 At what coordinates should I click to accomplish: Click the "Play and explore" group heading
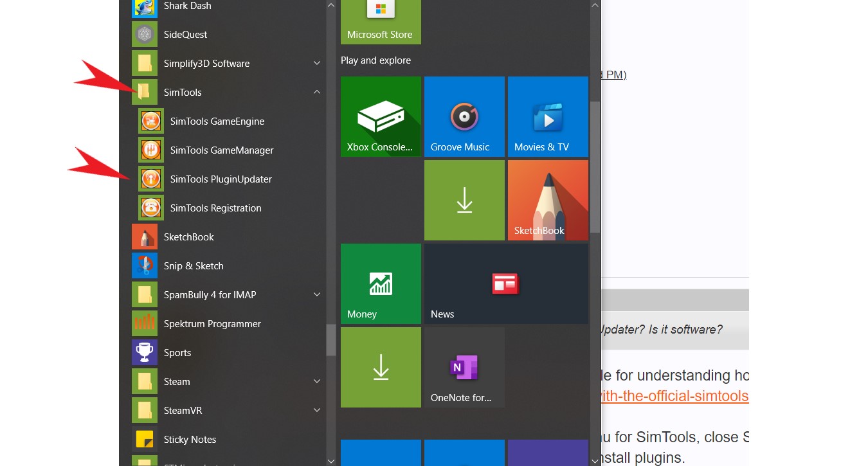click(375, 60)
